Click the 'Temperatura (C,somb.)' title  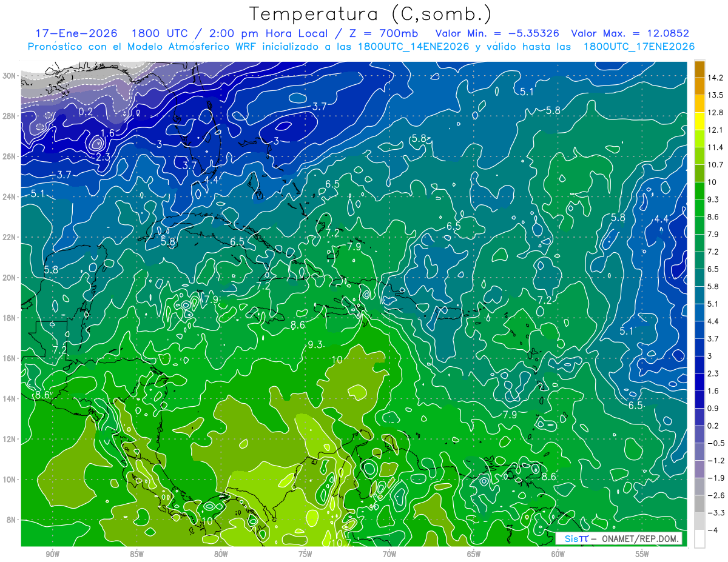click(369, 13)
